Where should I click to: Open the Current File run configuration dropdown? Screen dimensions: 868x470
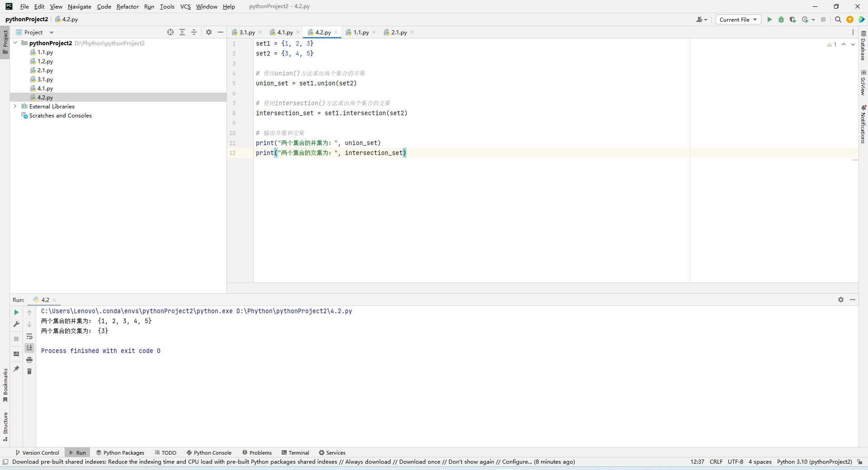click(x=738, y=19)
